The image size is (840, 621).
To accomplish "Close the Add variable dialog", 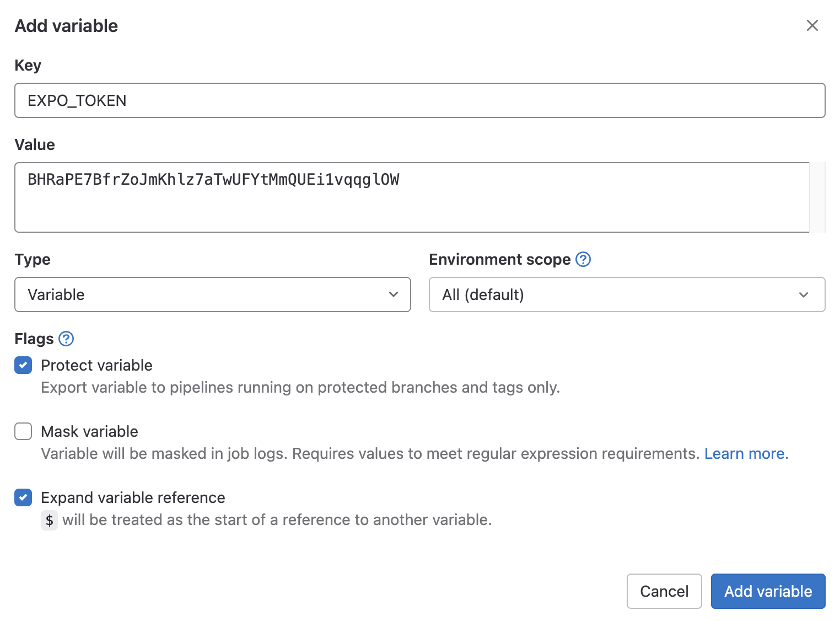I will tap(812, 25).
